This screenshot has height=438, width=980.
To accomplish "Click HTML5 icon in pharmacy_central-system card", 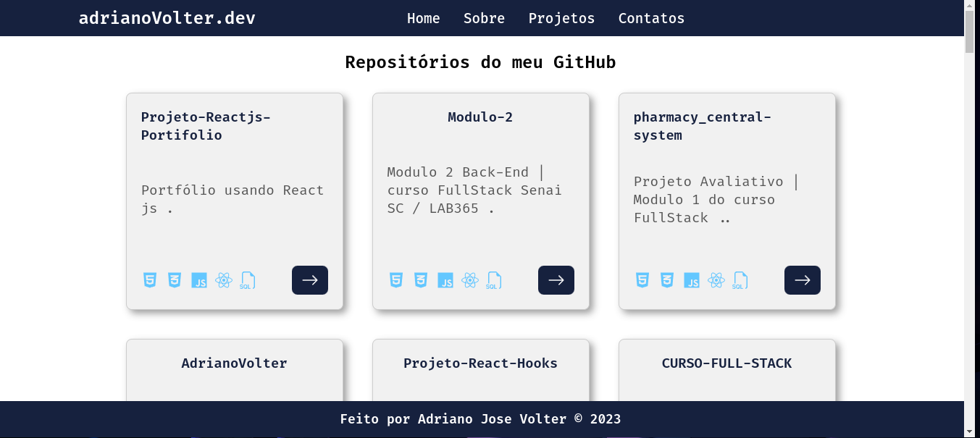I will pos(642,280).
